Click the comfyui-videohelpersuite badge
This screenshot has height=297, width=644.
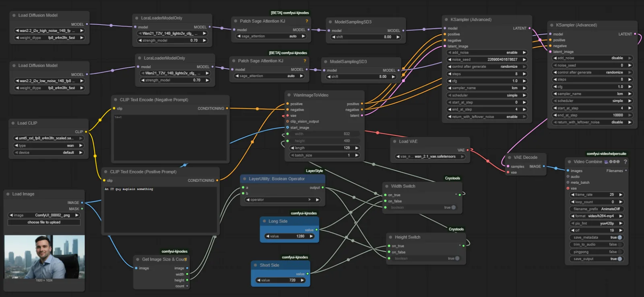[606, 154]
